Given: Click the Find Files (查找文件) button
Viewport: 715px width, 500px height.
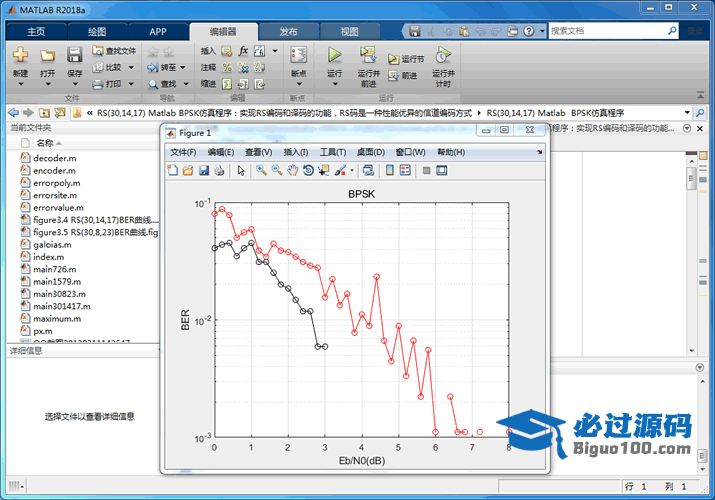Looking at the screenshot, I should [114, 51].
